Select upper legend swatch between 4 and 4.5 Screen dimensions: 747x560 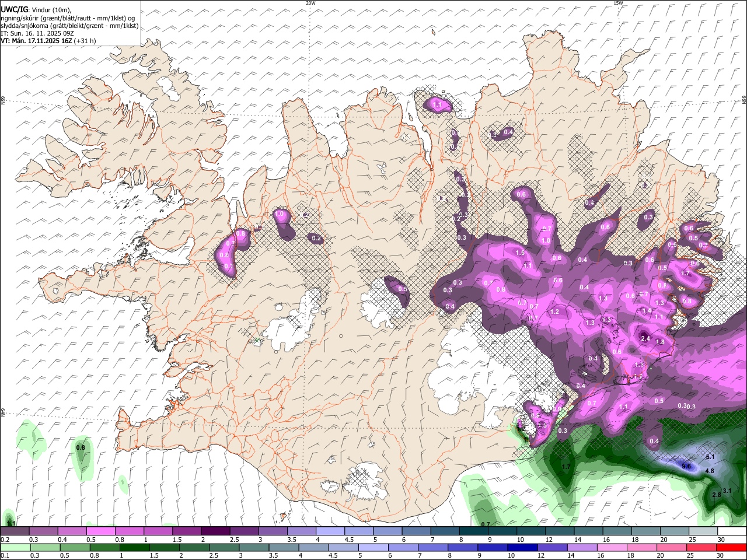330,531
